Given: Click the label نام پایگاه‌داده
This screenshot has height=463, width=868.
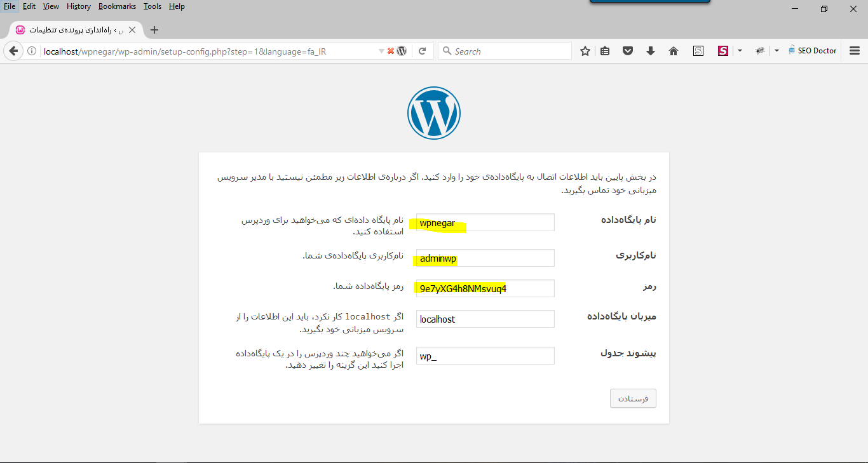Looking at the screenshot, I should (x=628, y=220).
